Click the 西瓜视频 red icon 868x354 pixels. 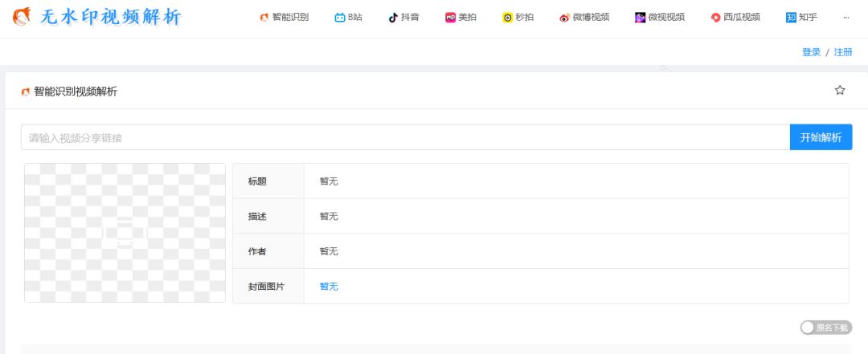click(716, 18)
